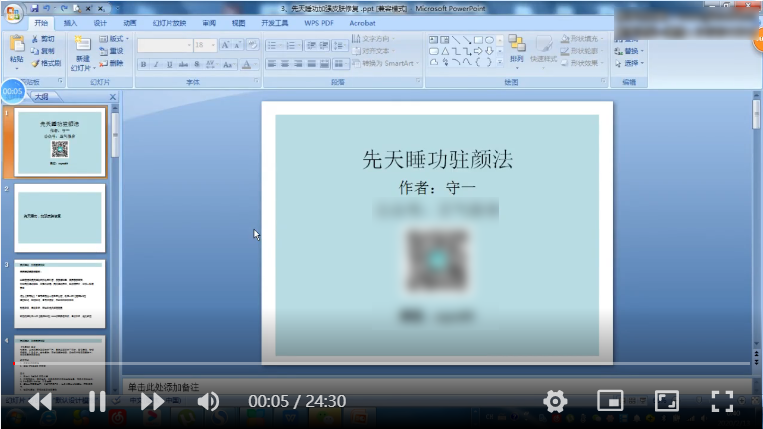The width and height of the screenshot is (763, 429).
Task: Apply the numbered list
Action: (x=293, y=45)
